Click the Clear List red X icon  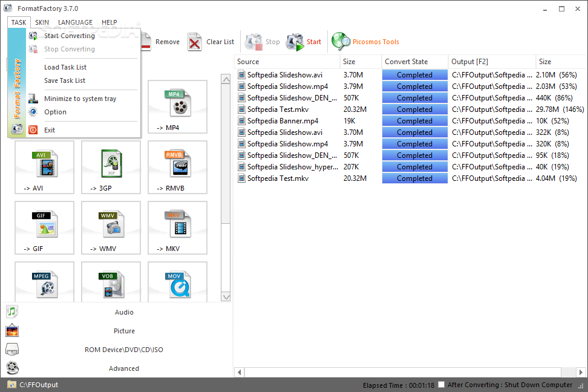point(195,42)
